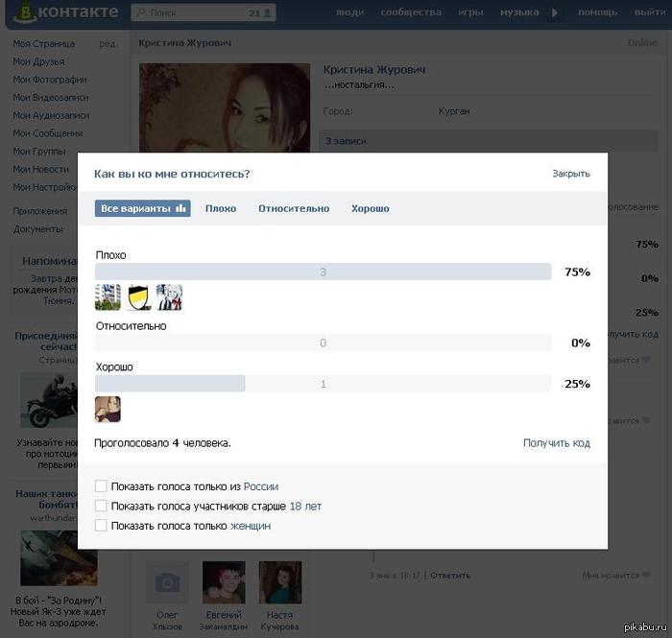Screen dimensions: 672x638
Task: Select the Все варианты tab
Action: (x=143, y=208)
